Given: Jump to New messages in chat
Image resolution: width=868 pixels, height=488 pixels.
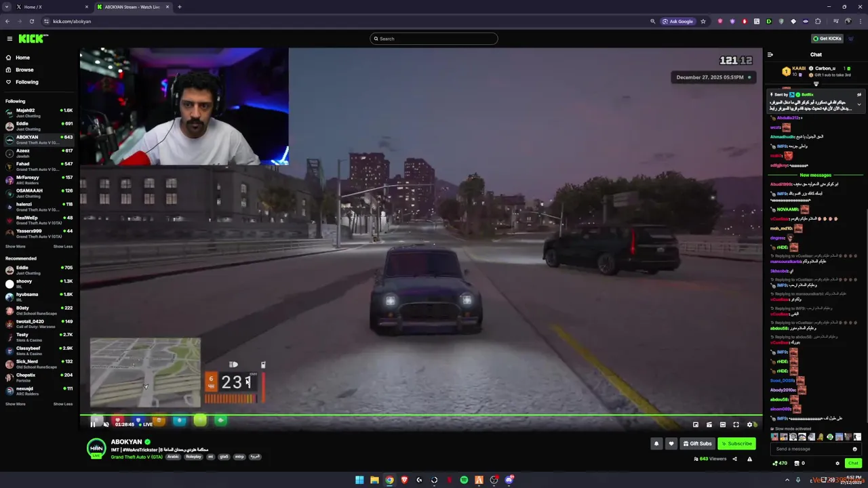Looking at the screenshot, I should coord(815,175).
